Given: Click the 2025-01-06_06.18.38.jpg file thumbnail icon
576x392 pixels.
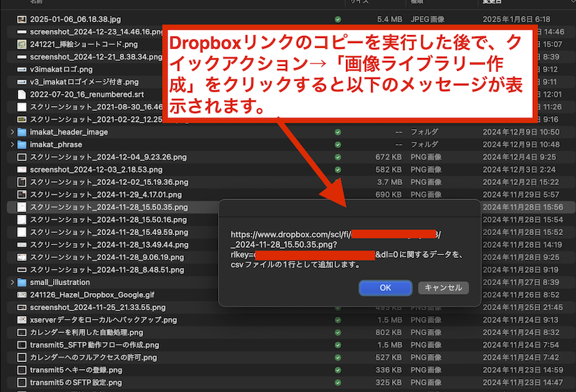Looking at the screenshot, I should [21, 19].
